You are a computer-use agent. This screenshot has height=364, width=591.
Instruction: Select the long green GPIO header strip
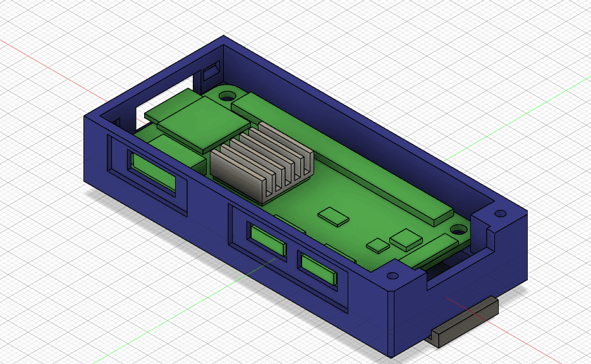(342, 157)
